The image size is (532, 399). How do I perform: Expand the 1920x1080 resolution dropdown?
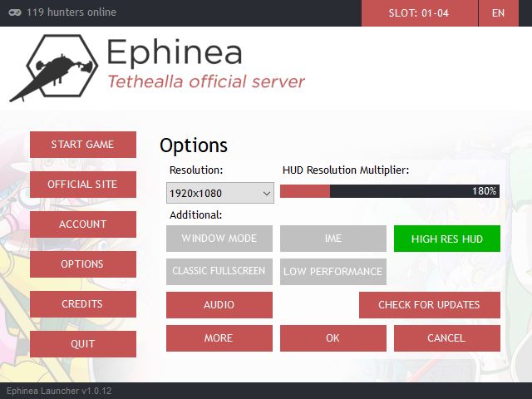(220, 193)
